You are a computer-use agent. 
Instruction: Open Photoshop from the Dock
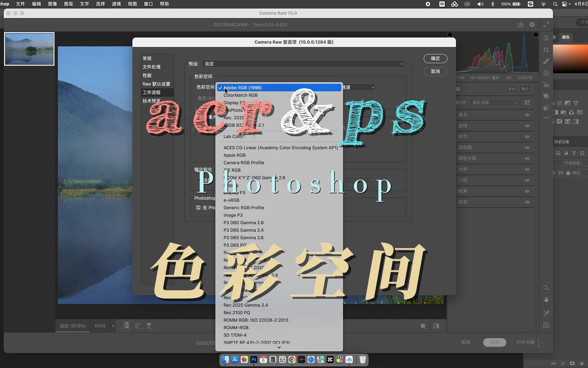[254, 359]
